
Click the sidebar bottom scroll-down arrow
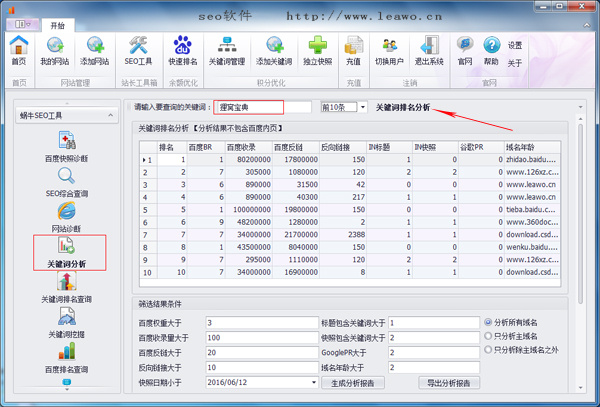click(67, 389)
